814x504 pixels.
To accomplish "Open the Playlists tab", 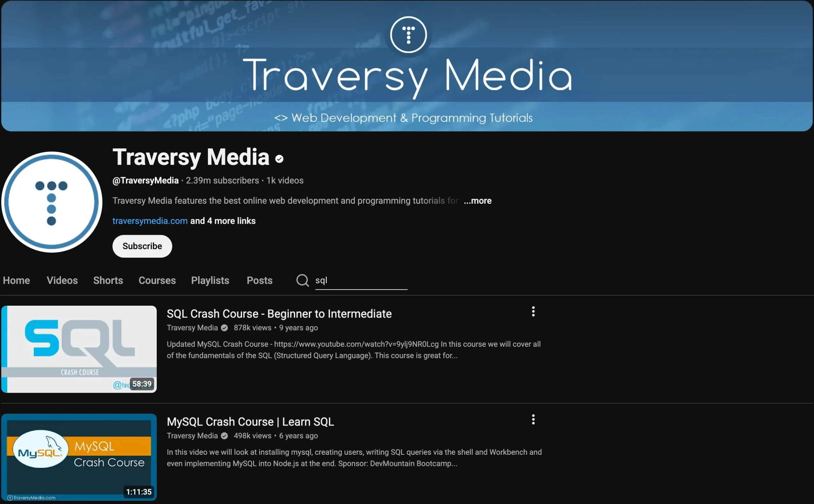I will 210,280.
